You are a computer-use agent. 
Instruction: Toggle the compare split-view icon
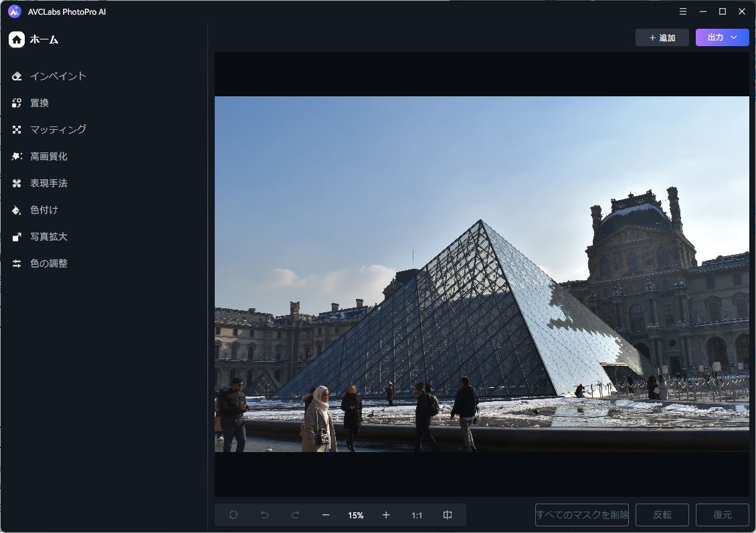[448, 515]
